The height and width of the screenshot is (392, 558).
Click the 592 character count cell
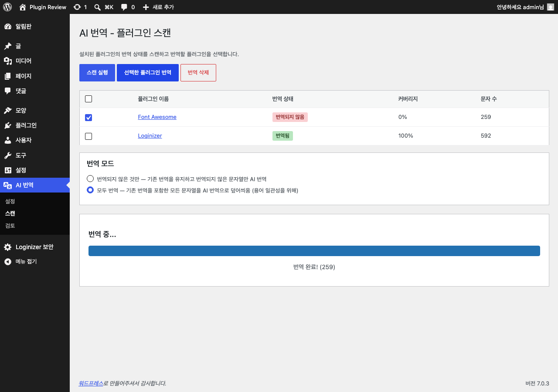click(x=486, y=136)
